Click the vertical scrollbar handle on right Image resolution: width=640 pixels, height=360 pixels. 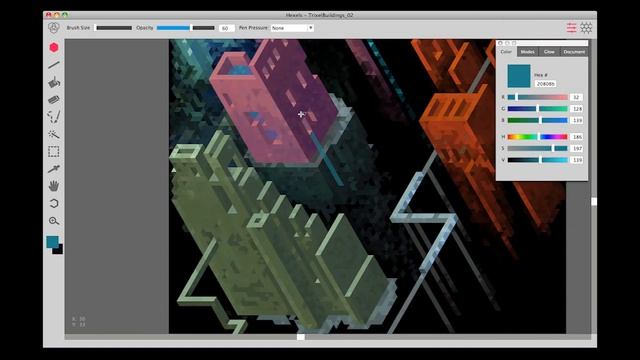[594, 202]
